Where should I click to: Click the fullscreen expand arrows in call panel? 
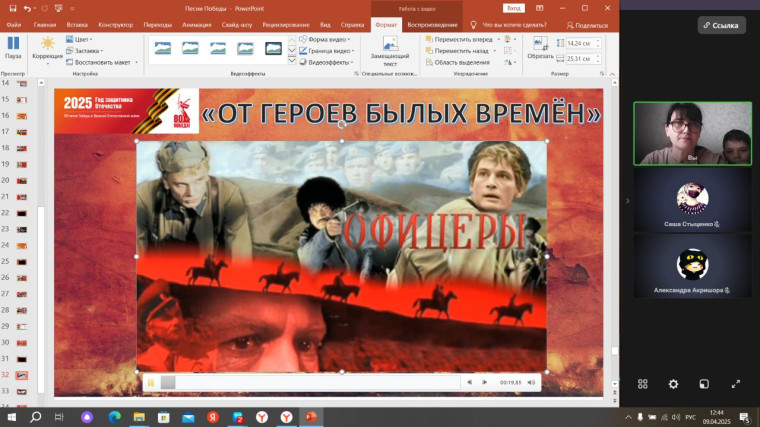click(x=736, y=384)
